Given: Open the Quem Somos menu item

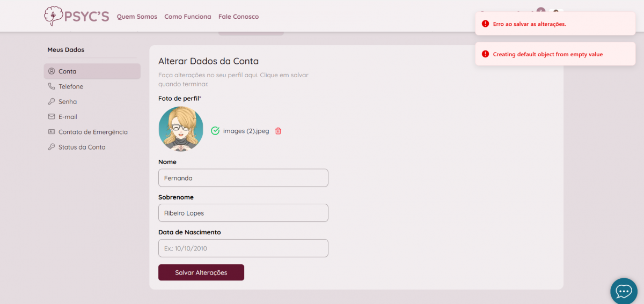Looking at the screenshot, I should point(137,17).
